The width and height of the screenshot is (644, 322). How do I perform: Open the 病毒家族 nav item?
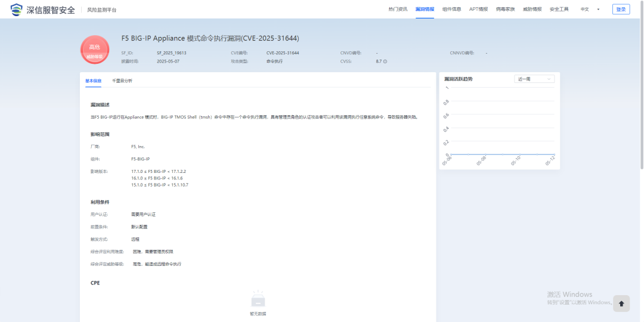[505, 10]
